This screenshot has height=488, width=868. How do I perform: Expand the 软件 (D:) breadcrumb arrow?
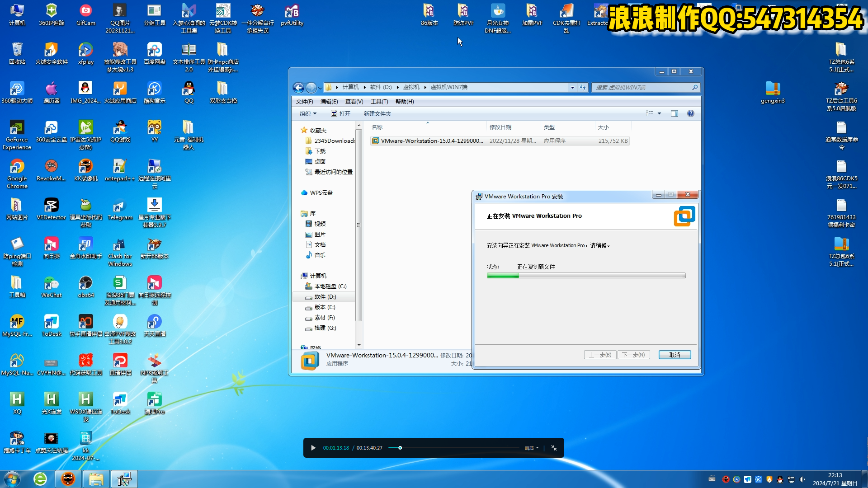[x=397, y=87]
